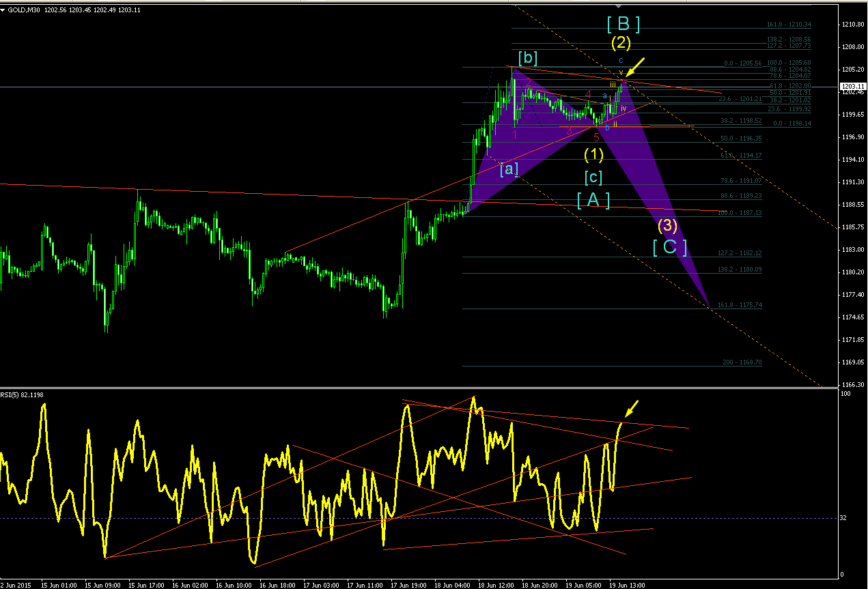
Task: Select the cyan [ B ] wave label
Action: pos(623,25)
